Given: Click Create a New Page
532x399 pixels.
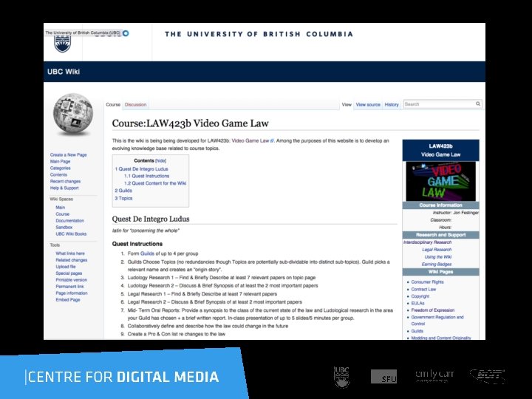Looking at the screenshot, I should pyautogui.click(x=69, y=154).
